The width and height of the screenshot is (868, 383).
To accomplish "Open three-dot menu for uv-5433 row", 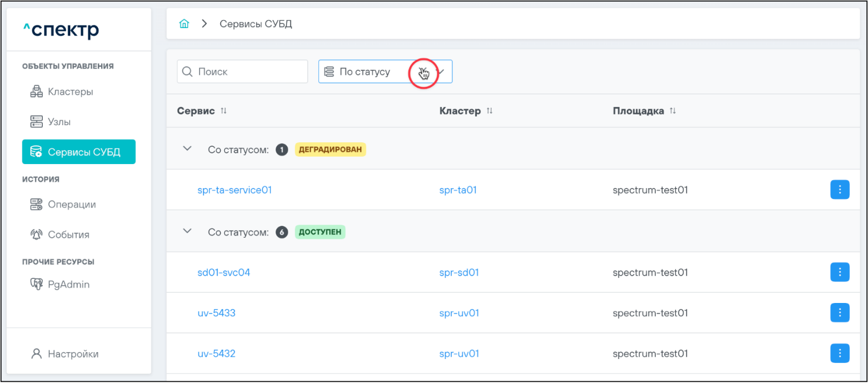I will (839, 313).
